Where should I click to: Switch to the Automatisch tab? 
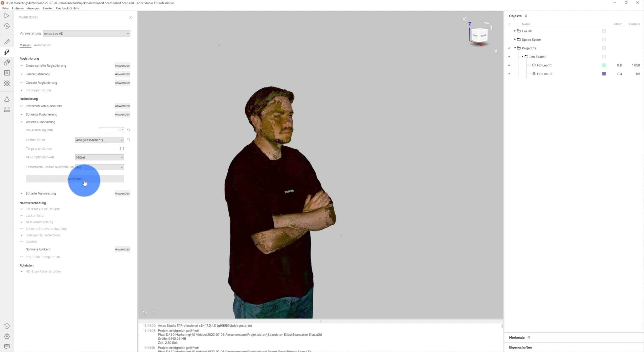43,45
